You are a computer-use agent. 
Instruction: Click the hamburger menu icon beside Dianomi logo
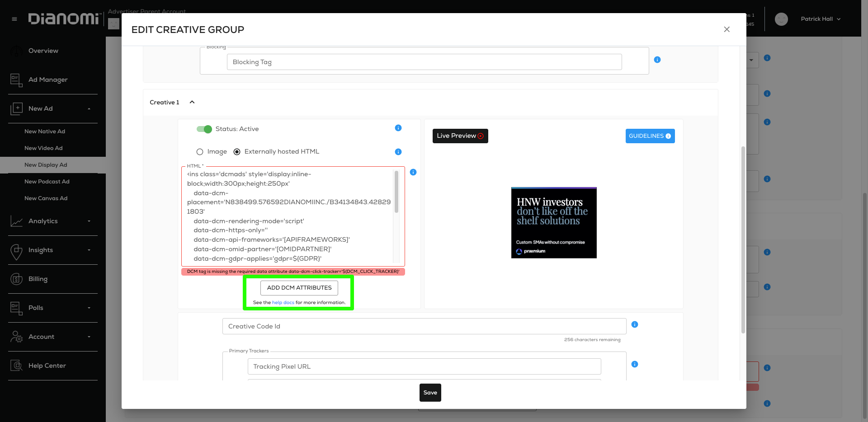pyautogui.click(x=14, y=19)
